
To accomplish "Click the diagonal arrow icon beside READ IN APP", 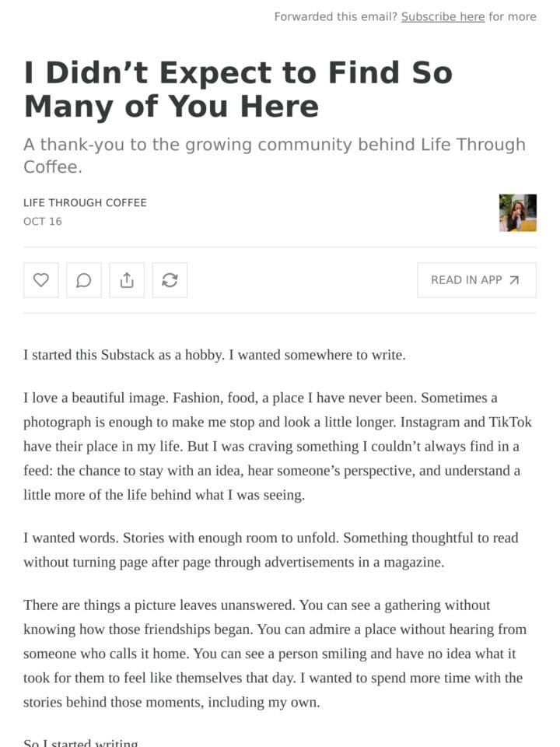I will tap(514, 280).
